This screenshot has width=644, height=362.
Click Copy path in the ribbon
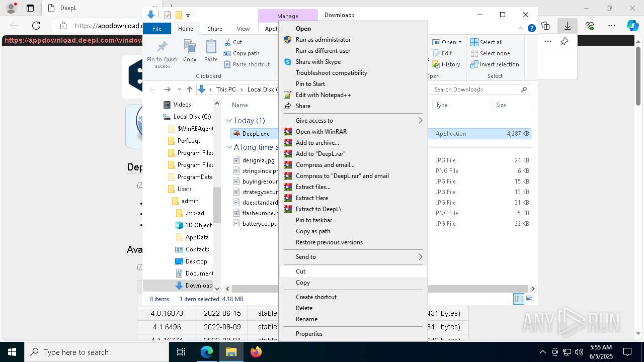click(x=242, y=53)
